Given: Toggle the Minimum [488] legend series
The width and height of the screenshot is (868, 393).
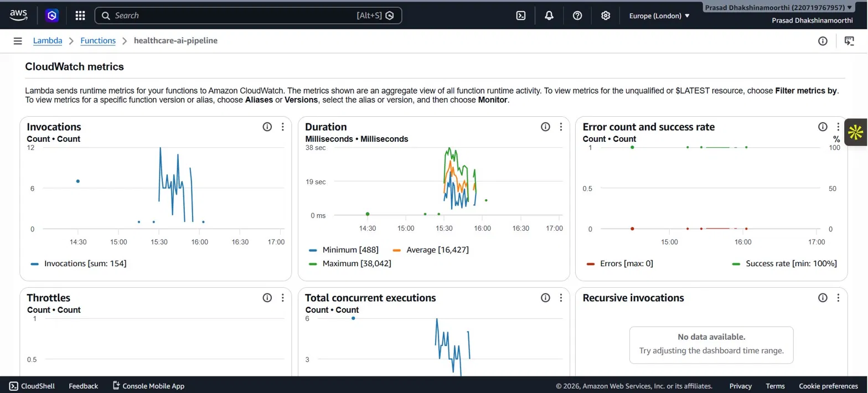Looking at the screenshot, I should tap(344, 250).
